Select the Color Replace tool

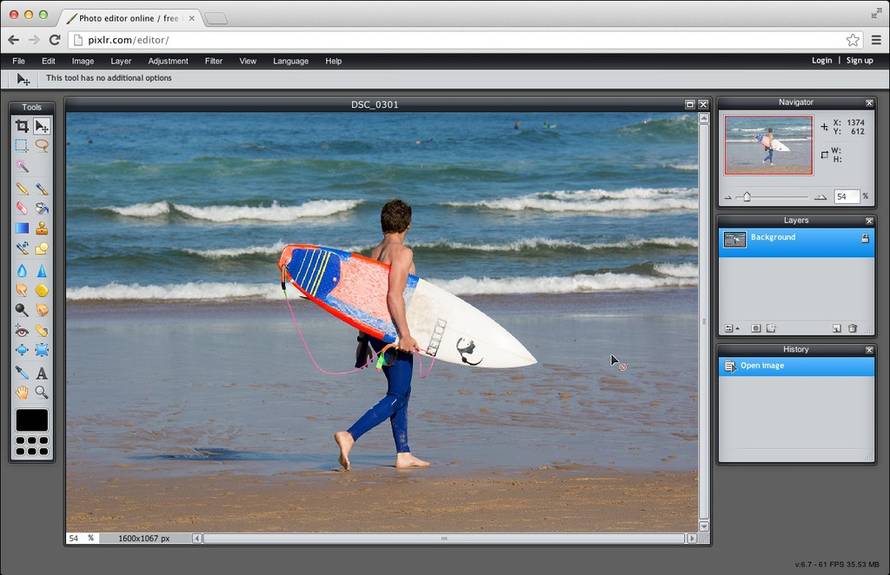[22, 248]
